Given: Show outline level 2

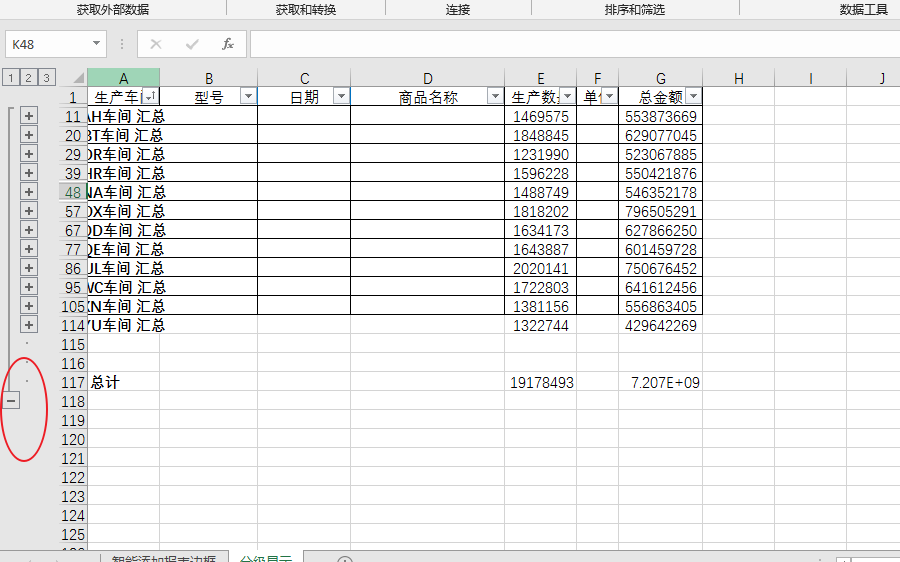Looking at the screenshot, I should [28, 77].
